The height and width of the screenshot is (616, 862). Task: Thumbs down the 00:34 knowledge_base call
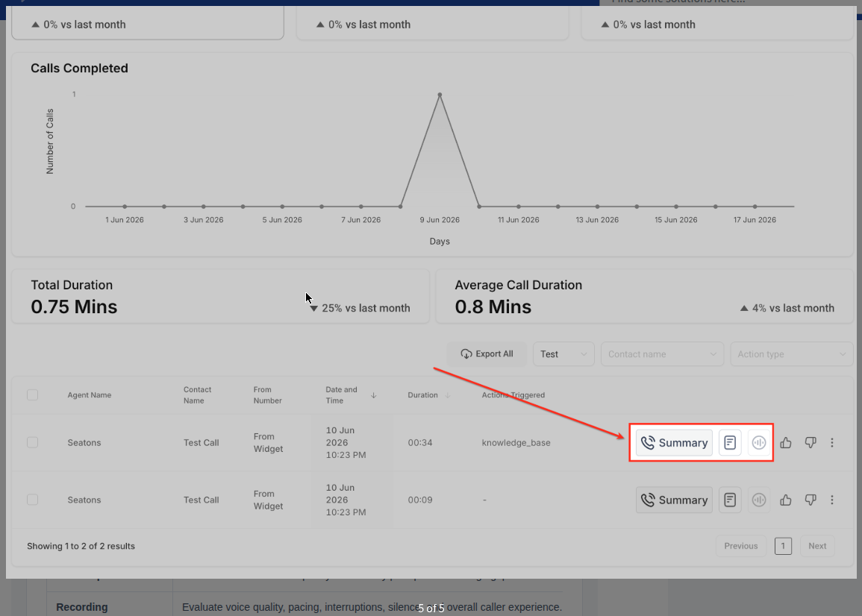(x=811, y=442)
